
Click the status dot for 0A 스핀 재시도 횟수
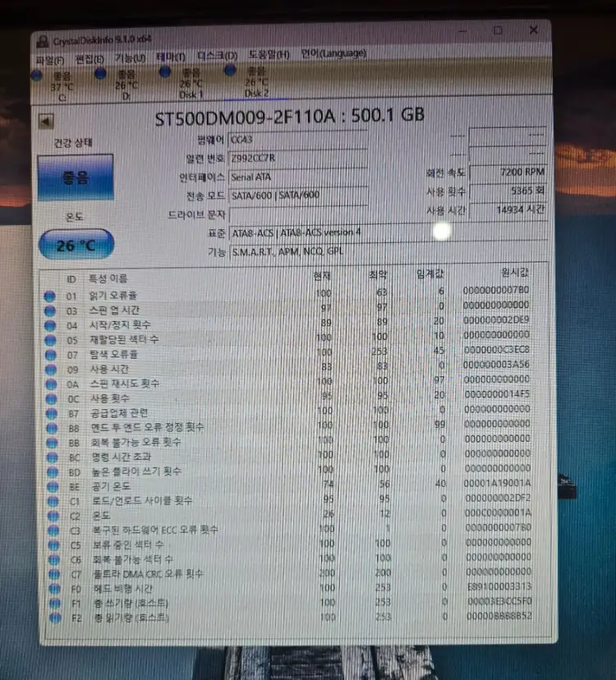51,384
